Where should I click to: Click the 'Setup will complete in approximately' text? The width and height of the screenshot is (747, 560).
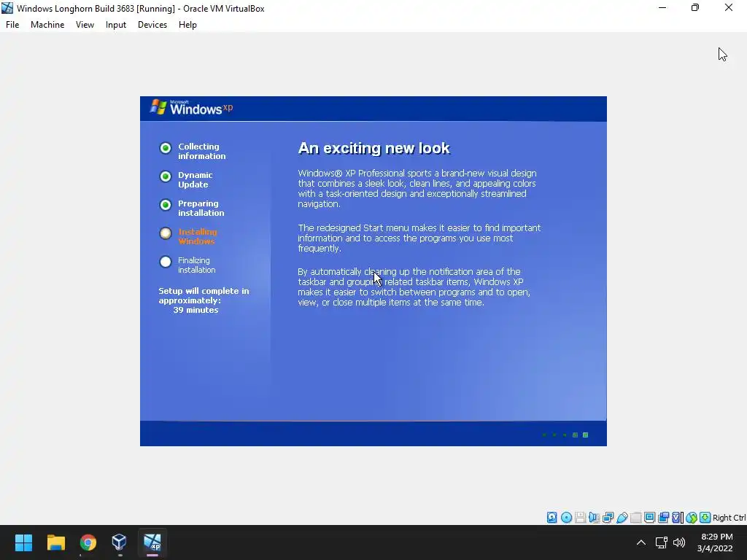pos(204,296)
